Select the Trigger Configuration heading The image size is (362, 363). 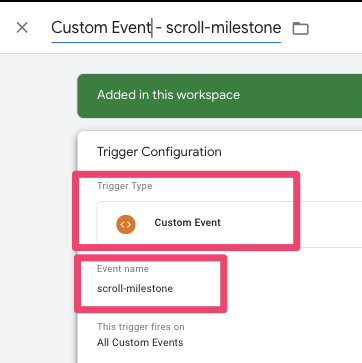159,152
